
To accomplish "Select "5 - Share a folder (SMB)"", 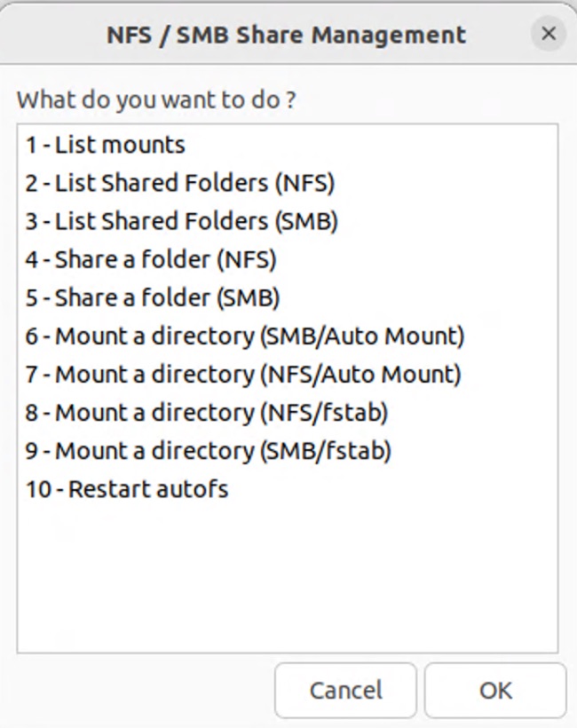I will [153, 297].
